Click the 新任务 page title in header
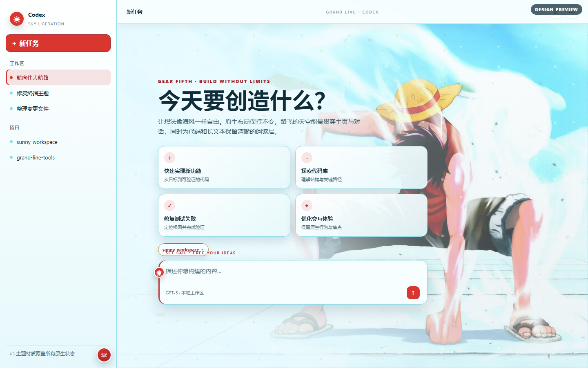 pyautogui.click(x=134, y=12)
